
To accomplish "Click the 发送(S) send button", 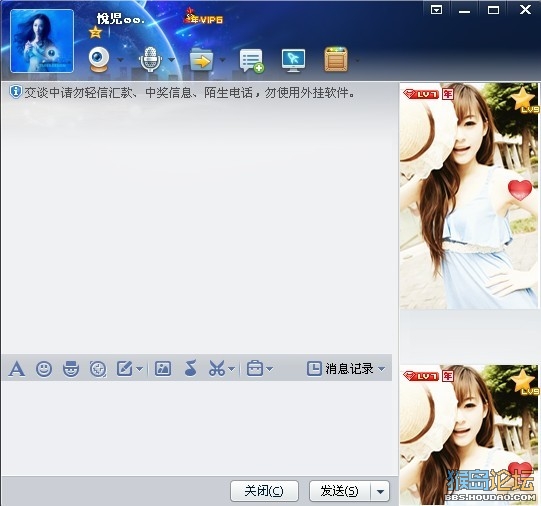I will (340, 491).
